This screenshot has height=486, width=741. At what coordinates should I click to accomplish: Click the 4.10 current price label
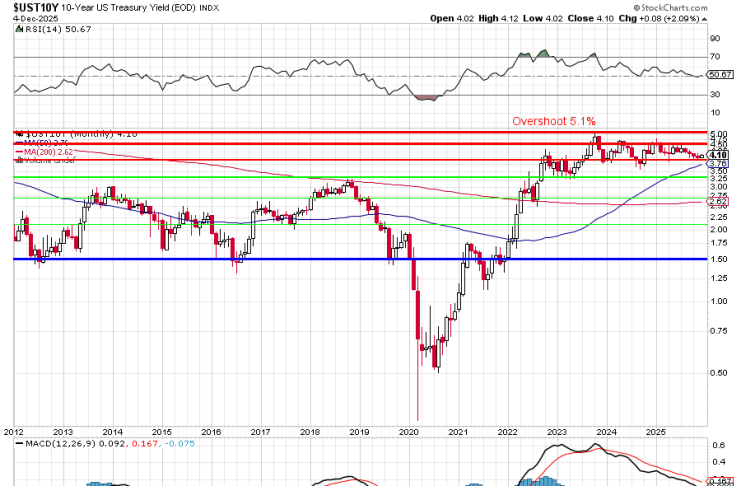716,155
